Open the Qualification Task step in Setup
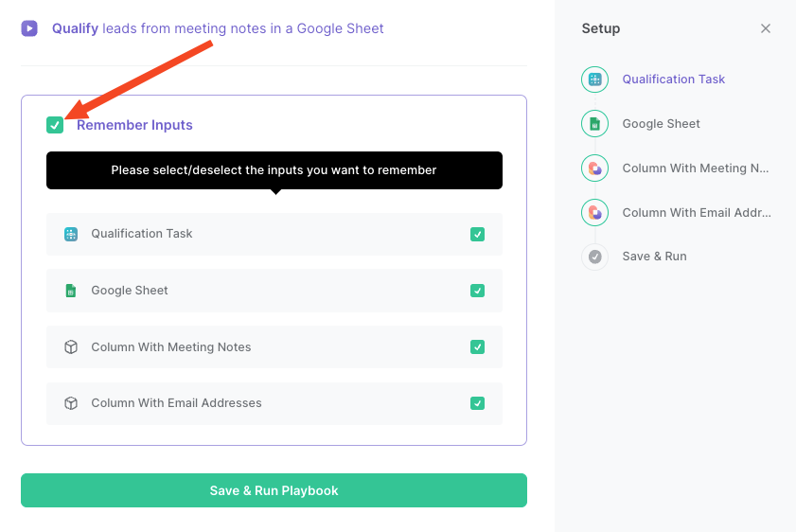This screenshot has width=796, height=532. coord(673,80)
